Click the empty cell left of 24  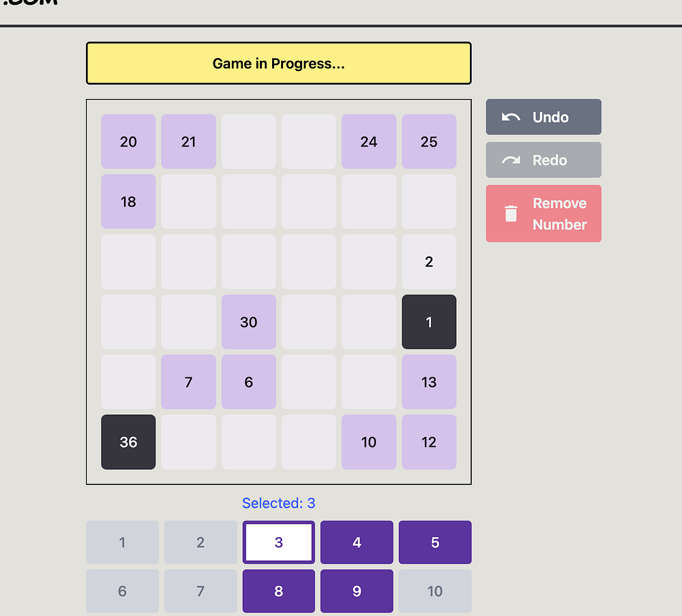pos(309,142)
